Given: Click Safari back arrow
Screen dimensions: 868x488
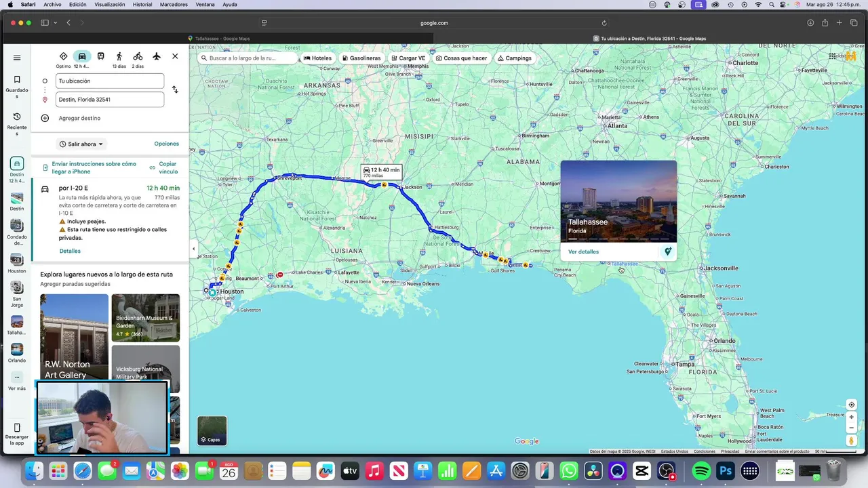Looking at the screenshot, I should (68, 23).
